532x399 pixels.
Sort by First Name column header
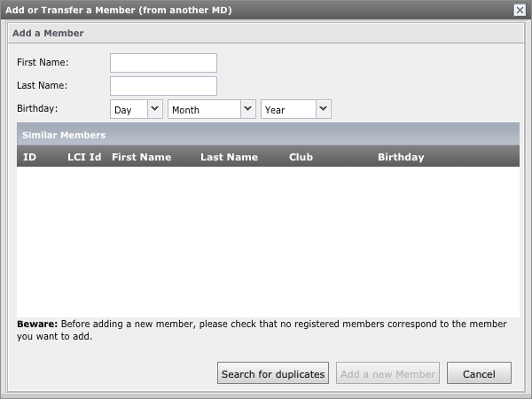coord(141,157)
